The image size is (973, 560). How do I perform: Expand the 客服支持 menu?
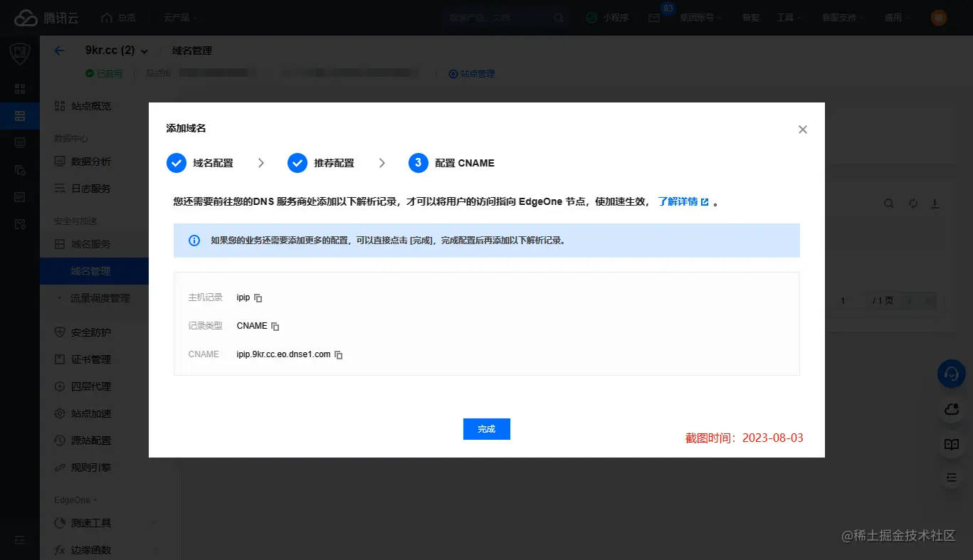click(843, 18)
